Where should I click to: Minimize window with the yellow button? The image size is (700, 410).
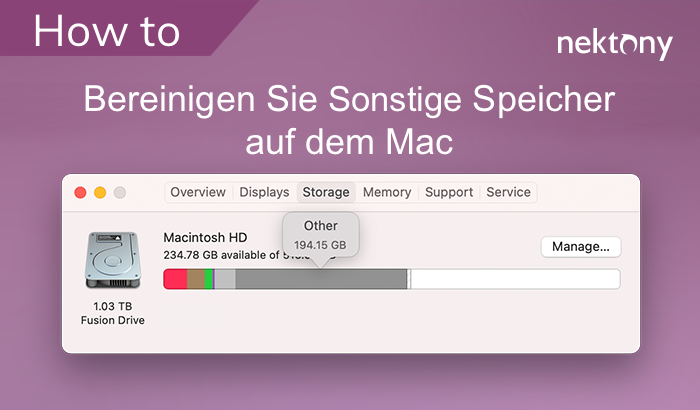coord(100,192)
